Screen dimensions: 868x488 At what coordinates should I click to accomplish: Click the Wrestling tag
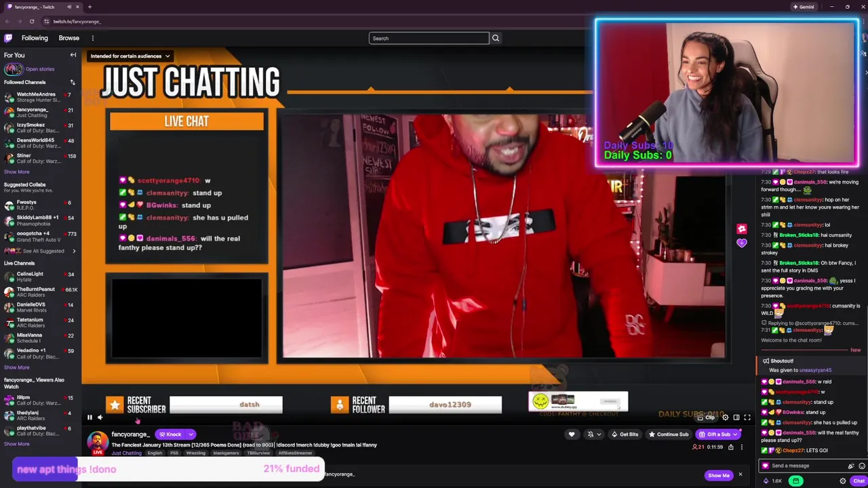pos(195,453)
